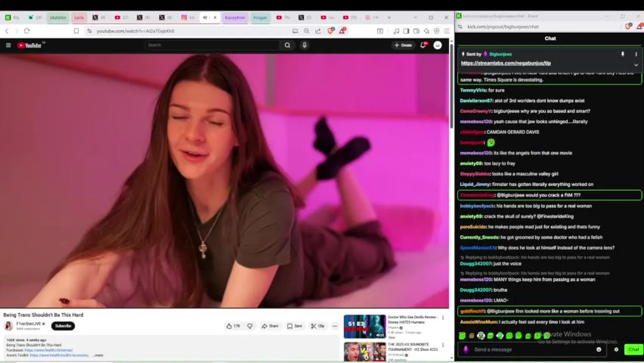Open pinned message three-dot options
The width and height of the screenshot is (644, 363).
point(636,54)
